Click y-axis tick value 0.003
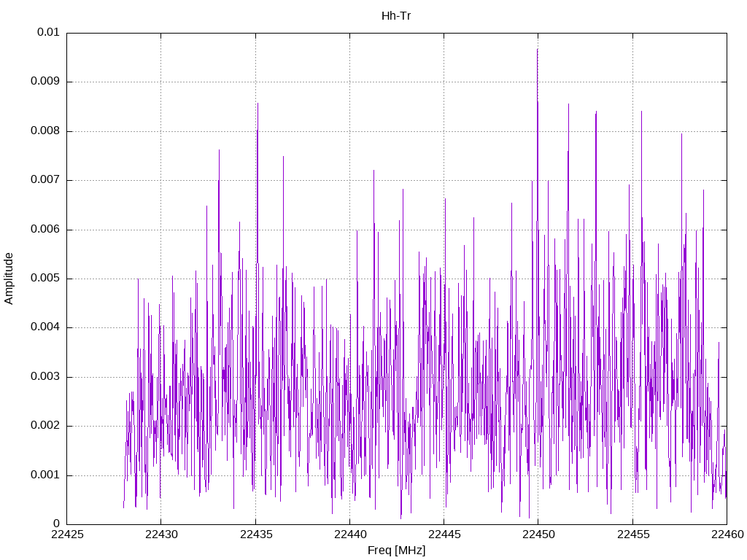This screenshot has width=747, height=560. [44, 377]
